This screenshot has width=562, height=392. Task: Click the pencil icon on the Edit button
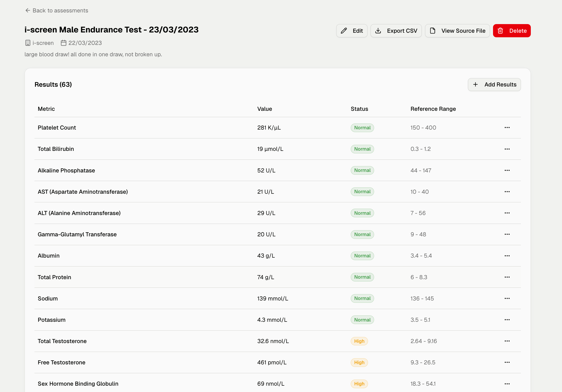pyautogui.click(x=344, y=30)
